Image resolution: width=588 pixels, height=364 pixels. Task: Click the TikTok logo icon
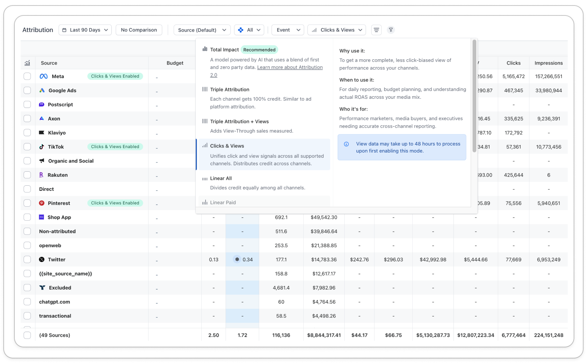pyautogui.click(x=42, y=147)
